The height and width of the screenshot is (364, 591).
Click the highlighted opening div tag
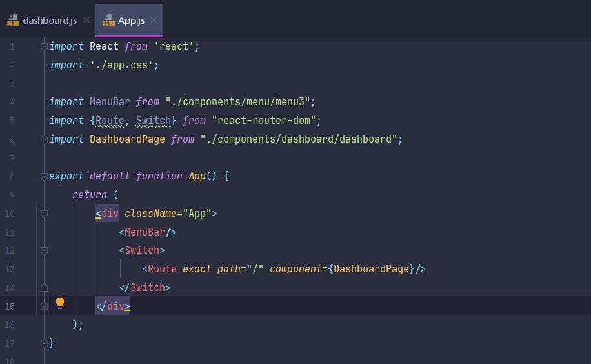[107, 213]
